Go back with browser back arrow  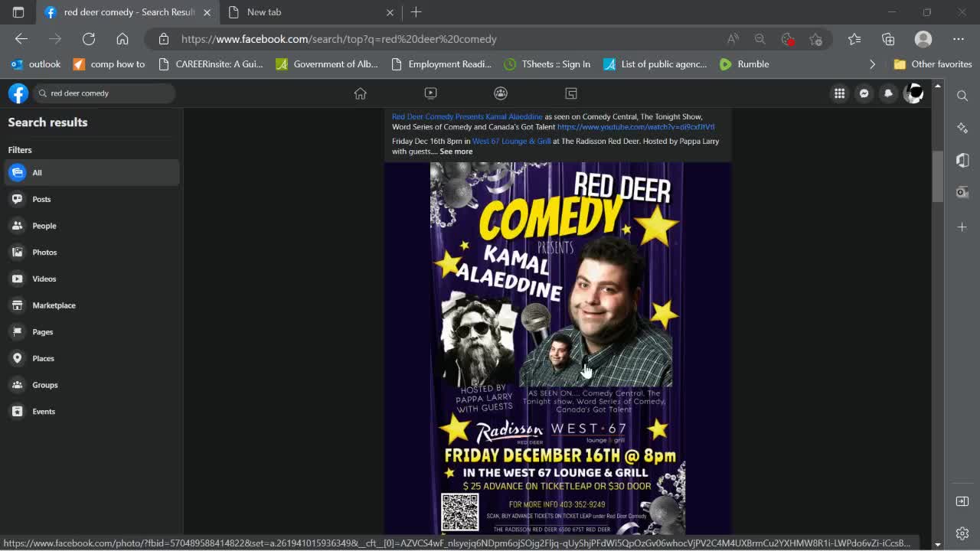click(21, 39)
